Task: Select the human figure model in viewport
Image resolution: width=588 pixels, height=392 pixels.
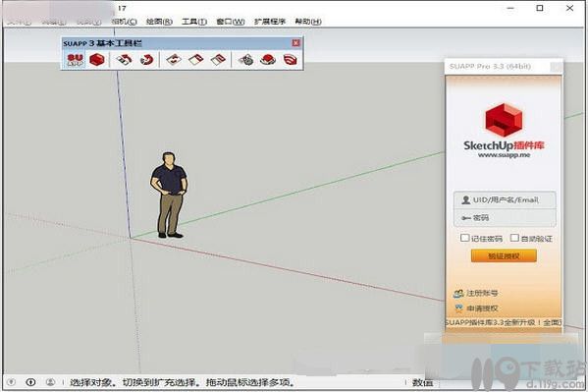Action: (169, 195)
